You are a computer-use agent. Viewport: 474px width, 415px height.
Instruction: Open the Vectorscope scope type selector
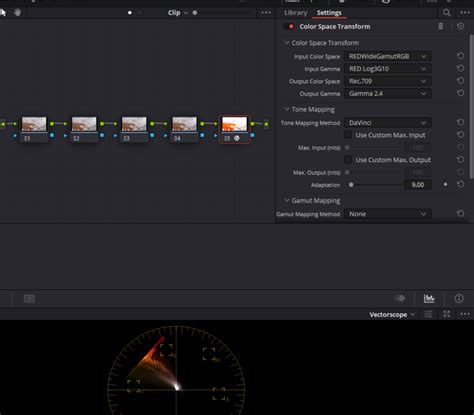tap(392, 314)
